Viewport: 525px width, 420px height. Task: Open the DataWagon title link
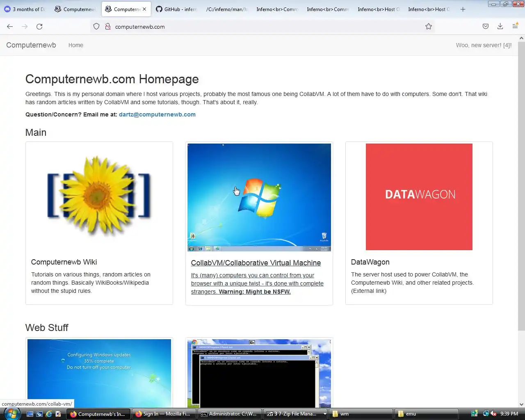tap(370, 262)
